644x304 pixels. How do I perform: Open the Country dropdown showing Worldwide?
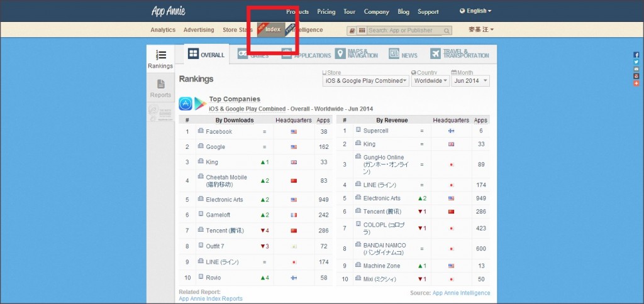pos(431,81)
